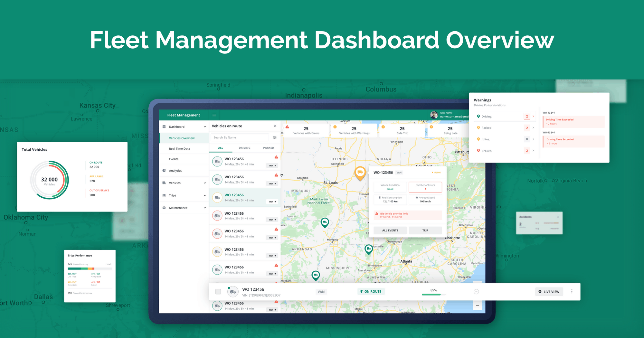644x338 pixels.
Task: Click ALL EVENTS in the vehicle popup
Action: (x=390, y=230)
